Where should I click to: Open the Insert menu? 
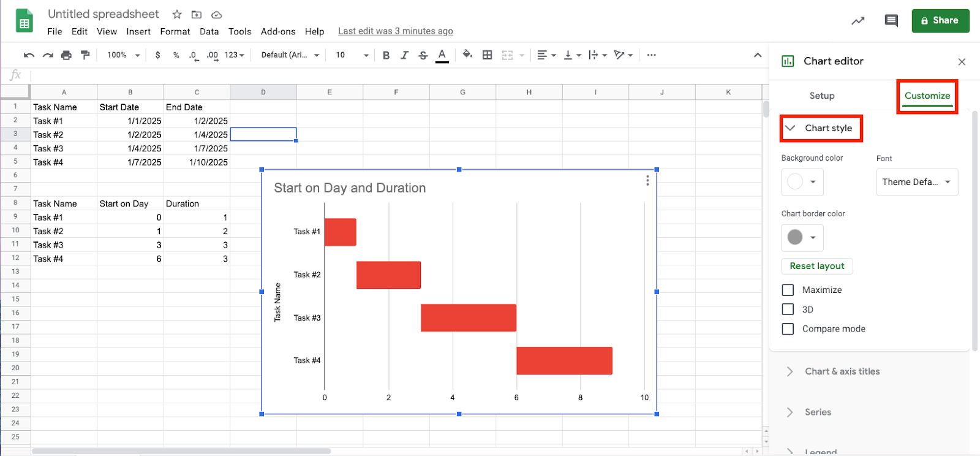[138, 31]
